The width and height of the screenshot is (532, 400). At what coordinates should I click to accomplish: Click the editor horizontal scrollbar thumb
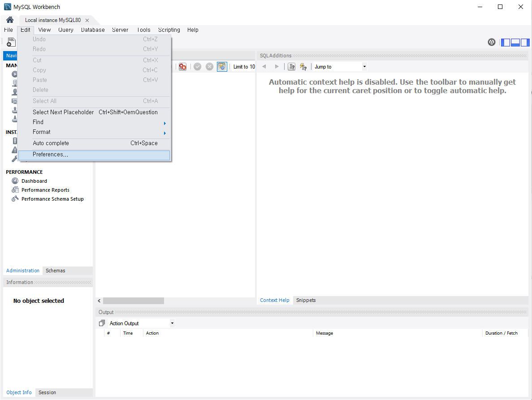pyautogui.click(x=134, y=301)
